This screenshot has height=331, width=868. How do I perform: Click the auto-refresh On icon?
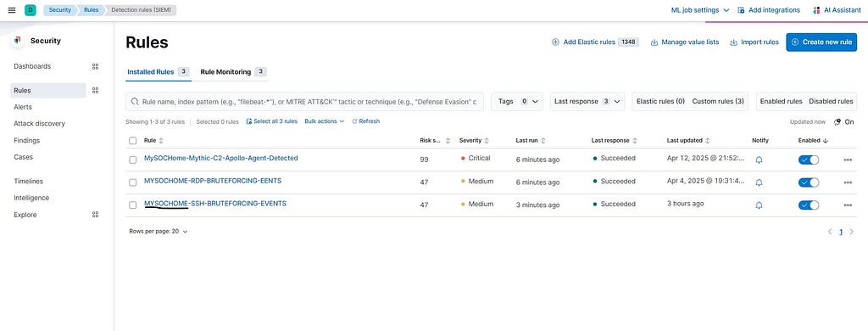coord(837,122)
